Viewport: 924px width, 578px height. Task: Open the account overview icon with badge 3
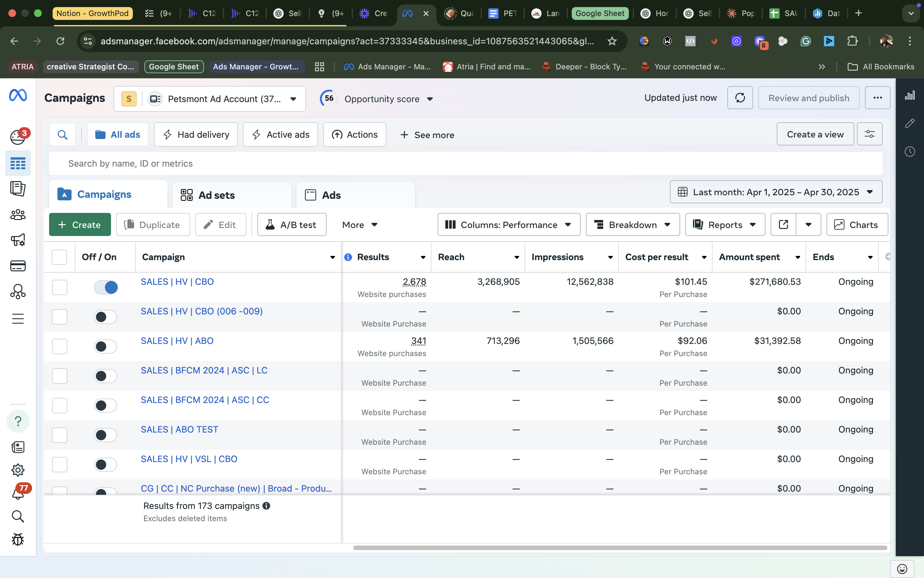click(18, 137)
